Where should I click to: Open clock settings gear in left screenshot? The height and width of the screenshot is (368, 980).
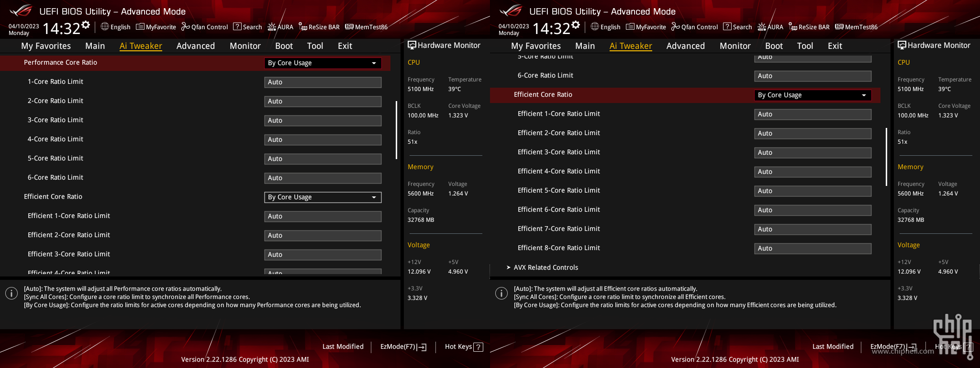pyautogui.click(x=86, y=25)
